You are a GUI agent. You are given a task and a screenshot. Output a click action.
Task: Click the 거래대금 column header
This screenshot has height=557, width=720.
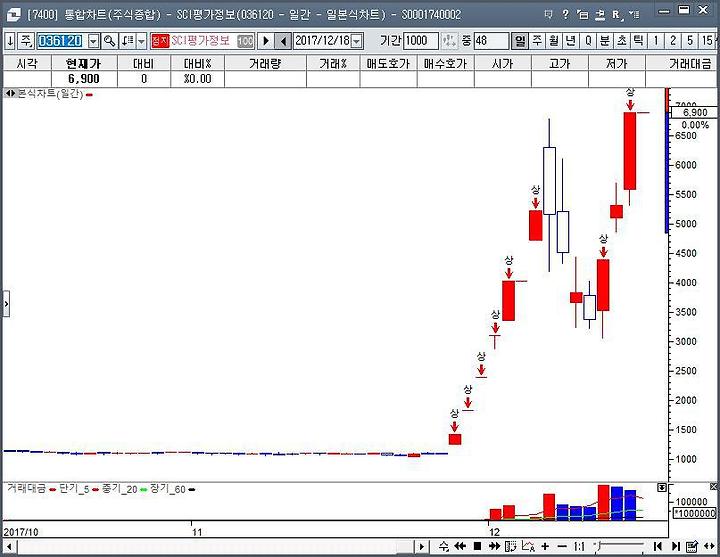[682, 63]
